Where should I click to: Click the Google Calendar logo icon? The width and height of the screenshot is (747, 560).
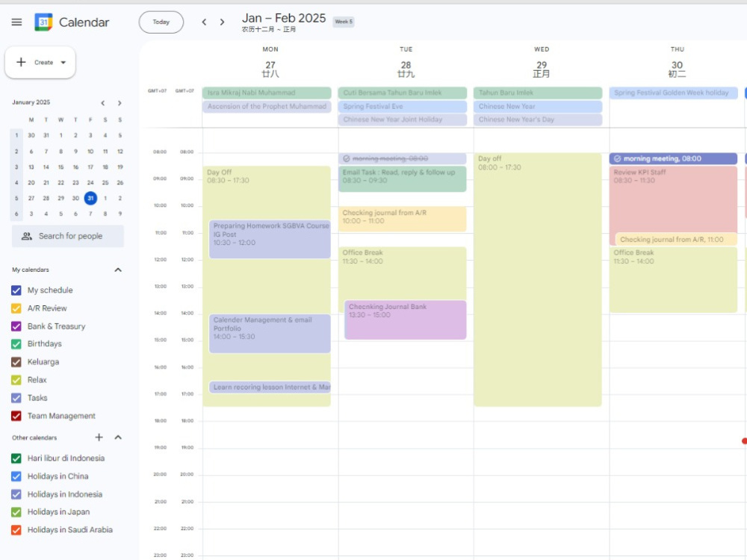[x=43, y=22]
